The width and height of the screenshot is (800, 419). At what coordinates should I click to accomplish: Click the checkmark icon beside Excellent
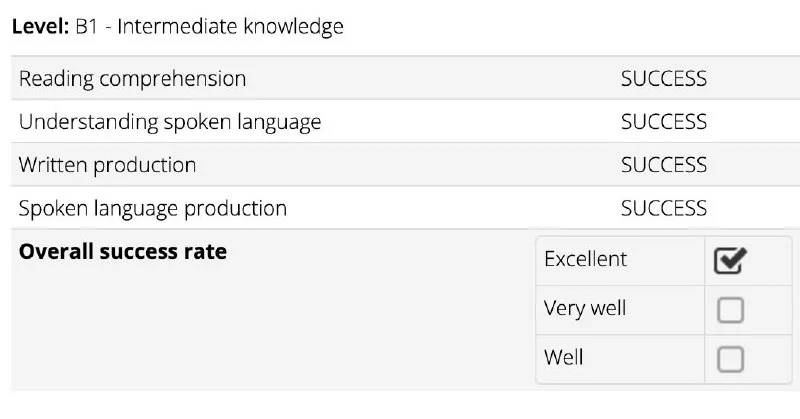point(730,260)
